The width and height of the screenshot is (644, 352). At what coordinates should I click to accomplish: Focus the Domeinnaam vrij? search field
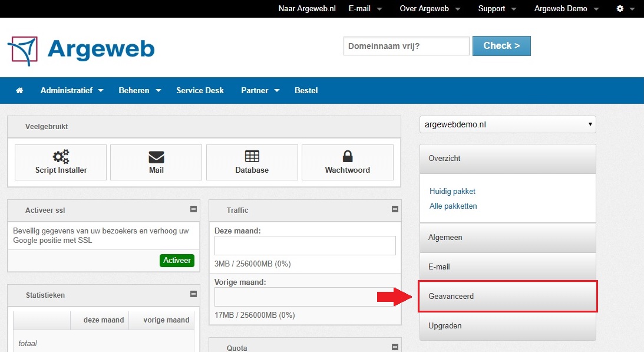click(406, 46)
